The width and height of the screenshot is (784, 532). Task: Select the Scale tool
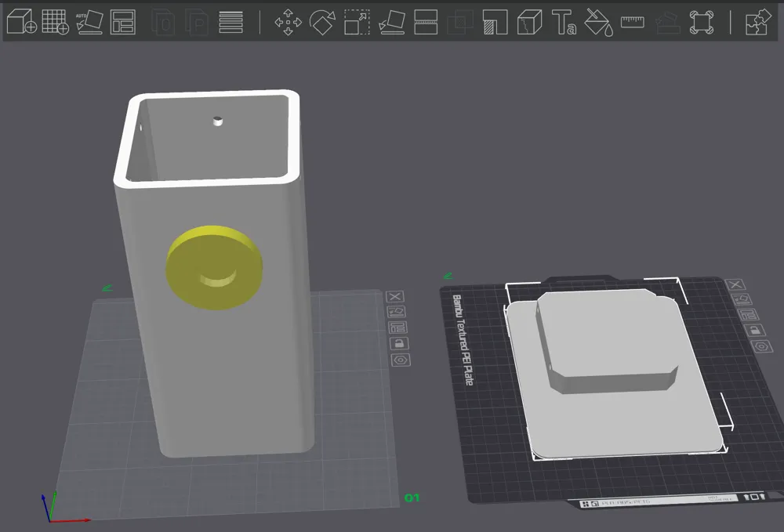357,23
